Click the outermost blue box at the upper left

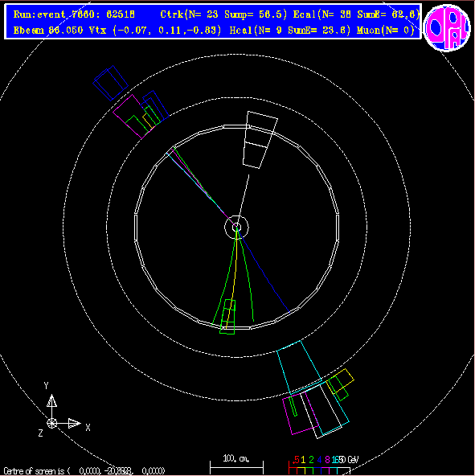[x=110, y=83]
